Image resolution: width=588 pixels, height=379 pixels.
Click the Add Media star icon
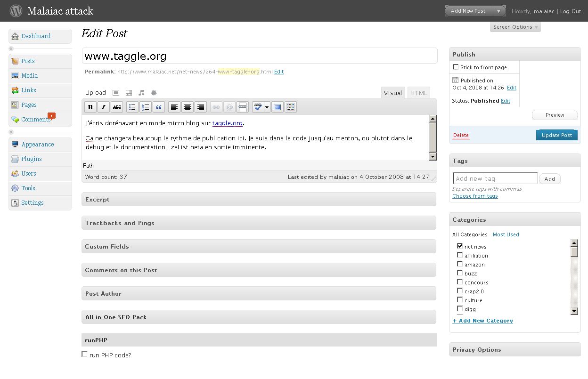point(154,93)
